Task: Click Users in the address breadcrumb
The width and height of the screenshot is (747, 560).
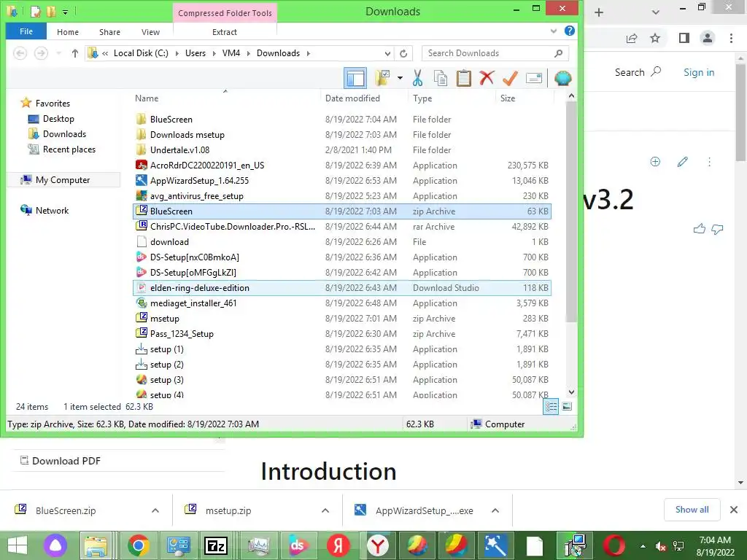Action: [x=196, y=53]
